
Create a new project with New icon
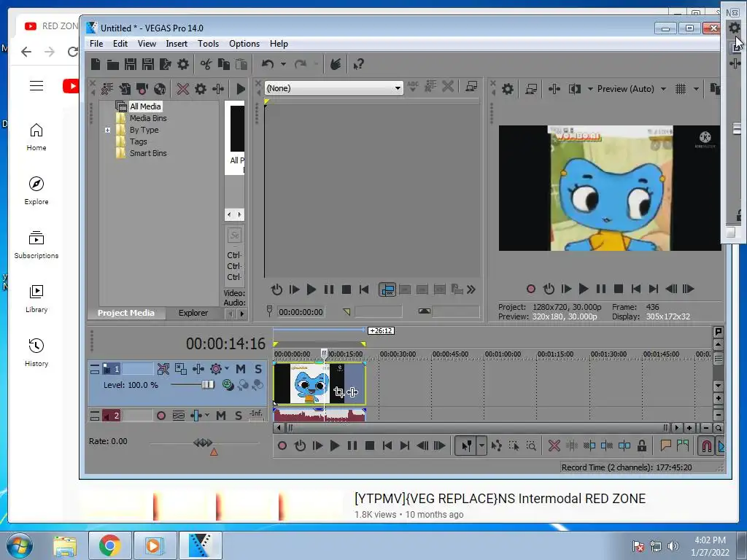click(x=96, y=64)
